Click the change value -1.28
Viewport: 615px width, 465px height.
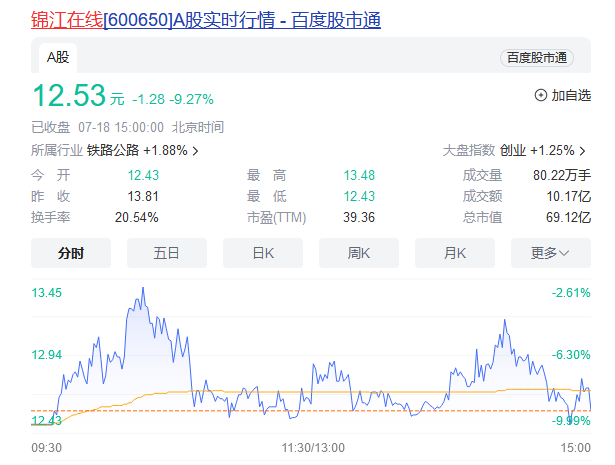pyautogui.click(x=148, y=99)
